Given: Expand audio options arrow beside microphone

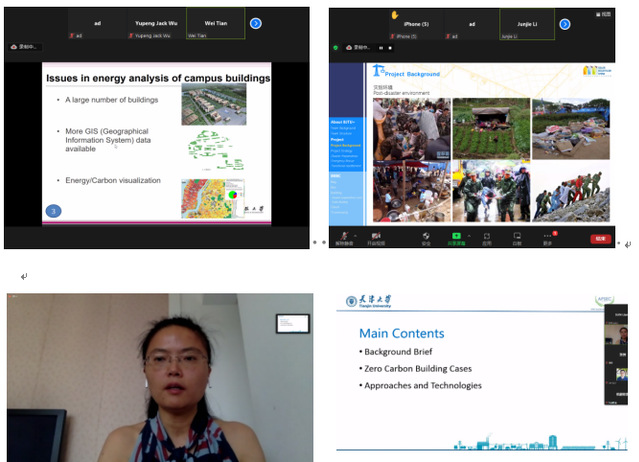Looking at the screenshot, I should coord(359,235).
